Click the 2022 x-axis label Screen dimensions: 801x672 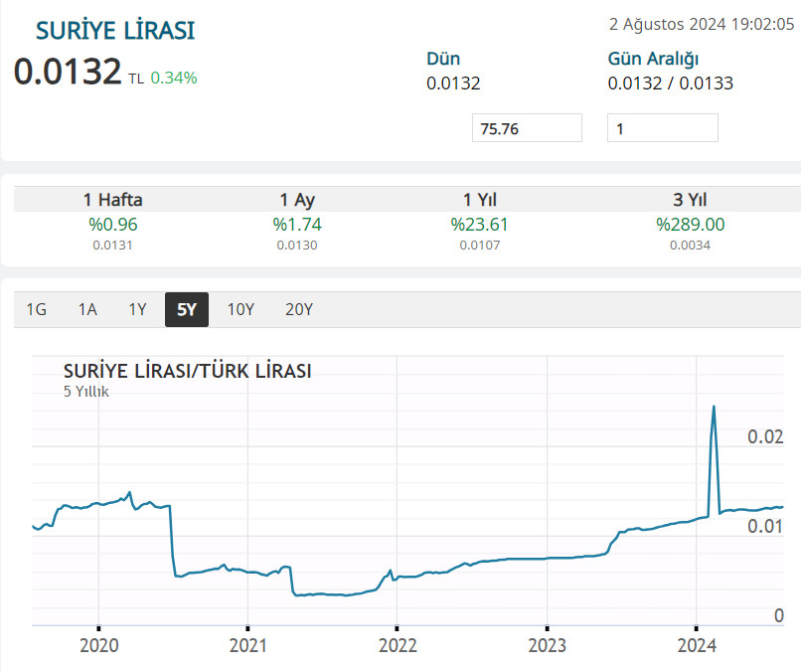(398, 645)
